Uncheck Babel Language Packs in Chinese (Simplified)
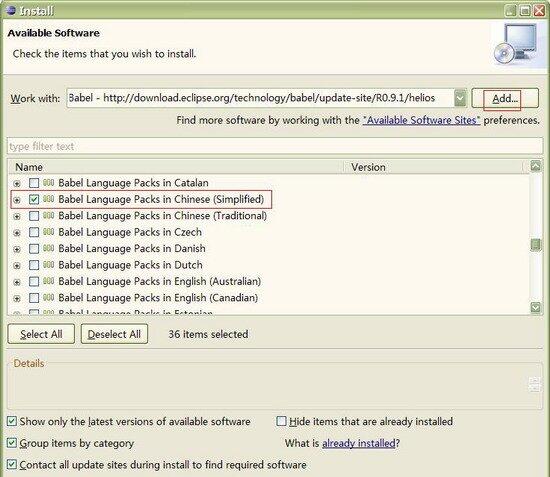This screenshot has height=477, width=550. [x=34, y=199]
